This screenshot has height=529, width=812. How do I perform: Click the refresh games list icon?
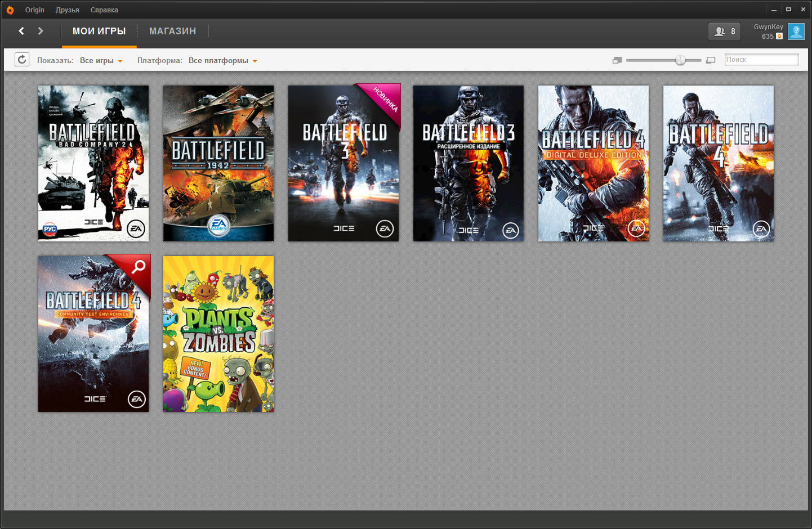point(22,60)
